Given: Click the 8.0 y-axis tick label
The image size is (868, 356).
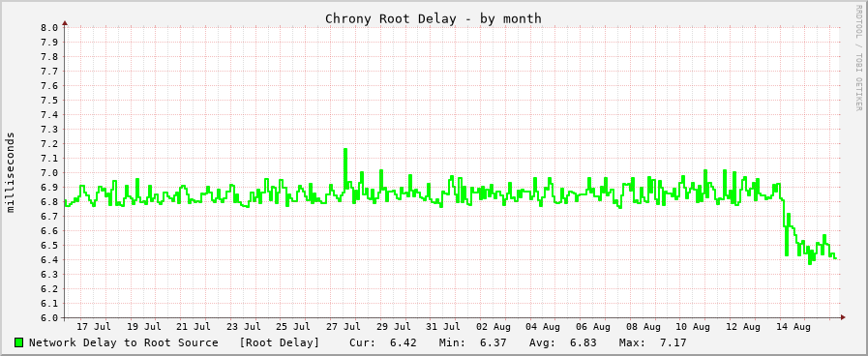Looking at the screenshot, I should (x=49, y=28).
